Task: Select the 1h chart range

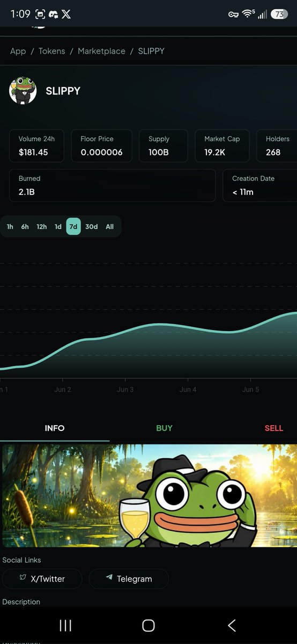Action: click(x=10, y=226)
